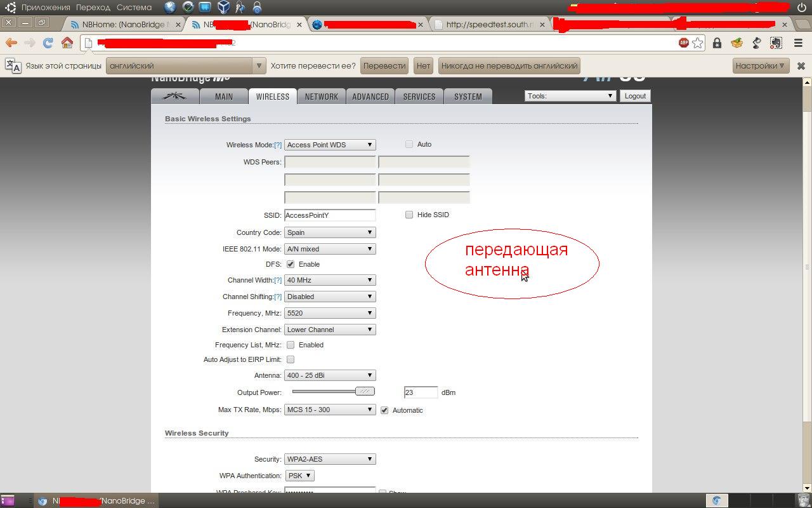This screenshot has height=508, width=812.
Task: Click the Logout button
Action: coord(635,96)
